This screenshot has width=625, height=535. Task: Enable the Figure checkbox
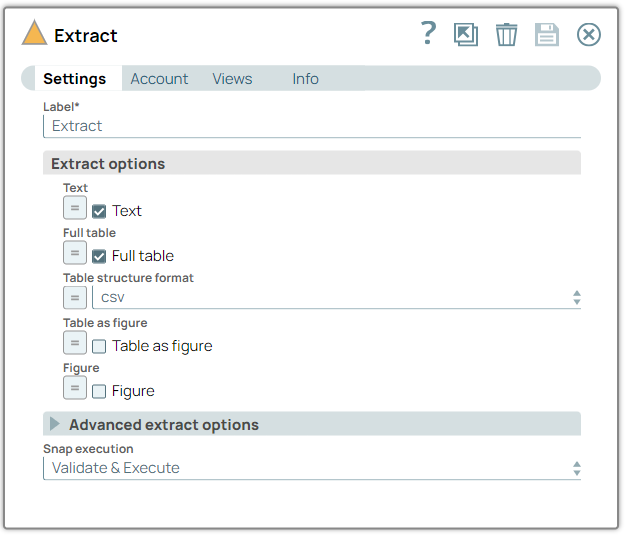coord(99,391)
